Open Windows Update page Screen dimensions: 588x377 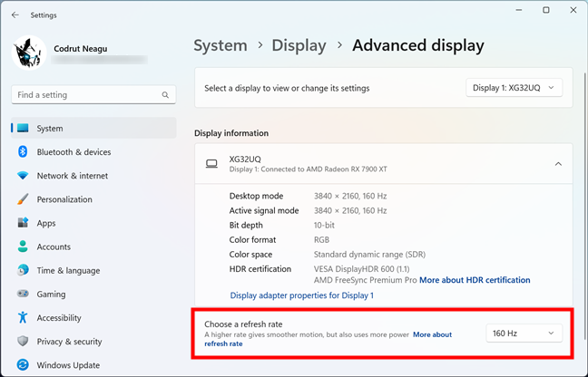(x=93, y=364)
